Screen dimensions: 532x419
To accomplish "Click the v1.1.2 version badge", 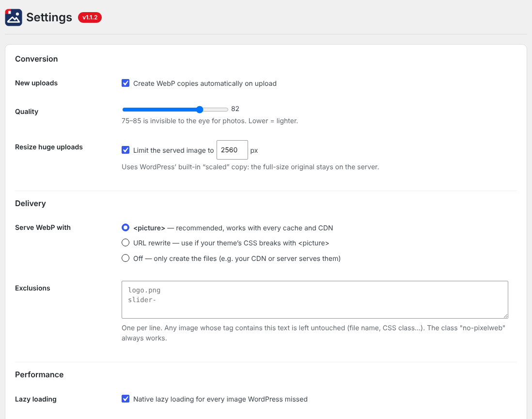I will [90, 17].
